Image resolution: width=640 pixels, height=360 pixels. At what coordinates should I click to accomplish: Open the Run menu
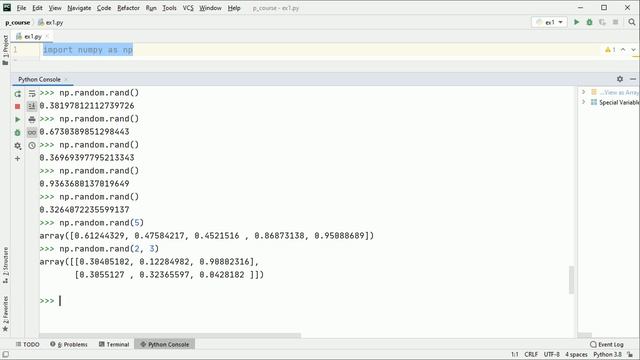(151, 8)
